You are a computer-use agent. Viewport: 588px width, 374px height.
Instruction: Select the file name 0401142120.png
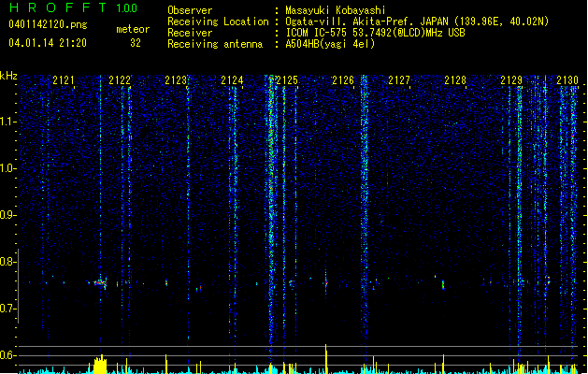(48, 25)
